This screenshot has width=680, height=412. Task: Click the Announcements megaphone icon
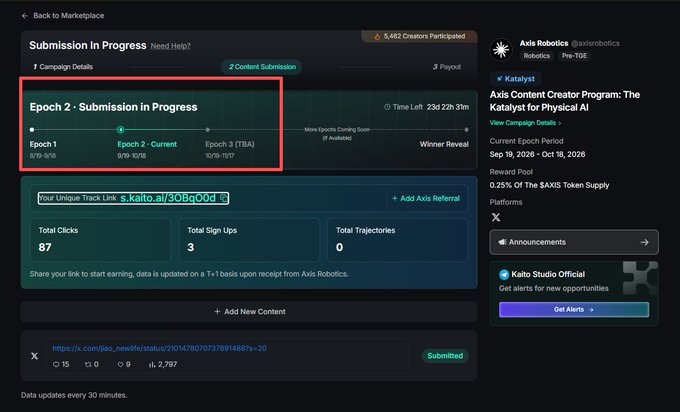(502, 242)
